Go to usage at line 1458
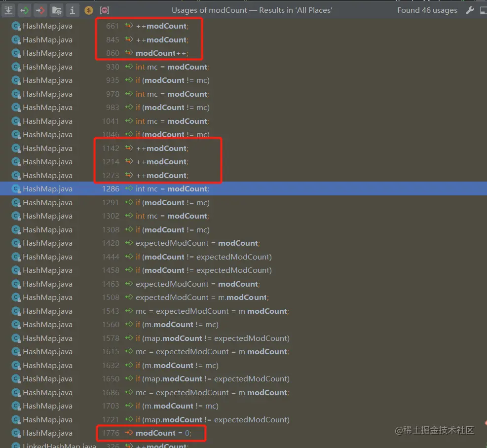The image size is (487, 448). pyautogui.click(x=244, y=270)
